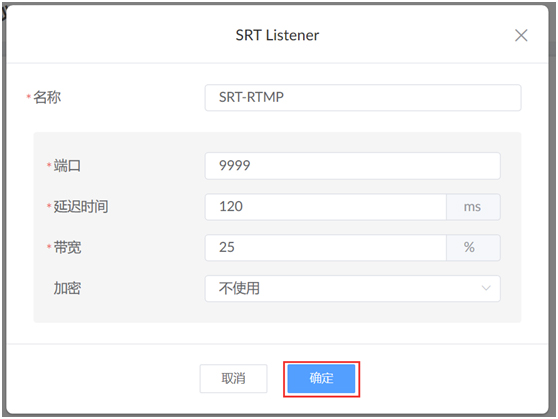Click the SRT Listener dialog title
The height and width of the screenshot is (419, 558).
click(x=277, y=35)
